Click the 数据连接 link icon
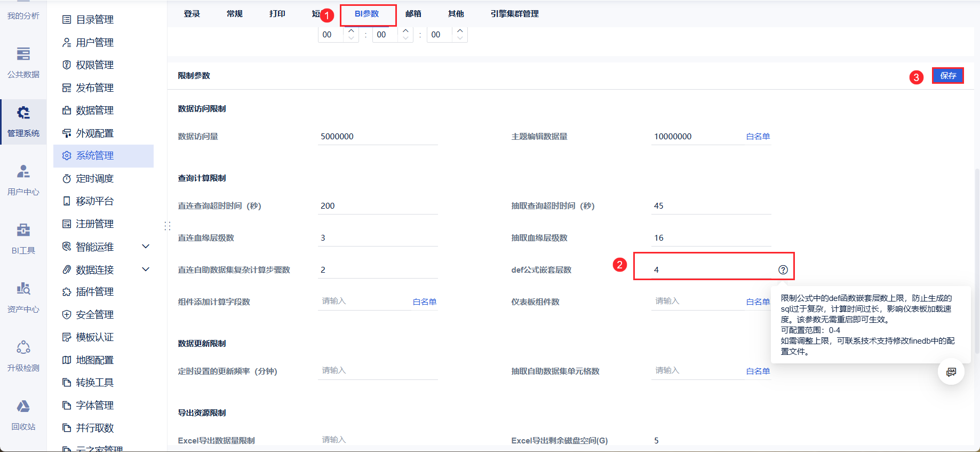Viewport: 980px width, 452px height. point(67,269)
